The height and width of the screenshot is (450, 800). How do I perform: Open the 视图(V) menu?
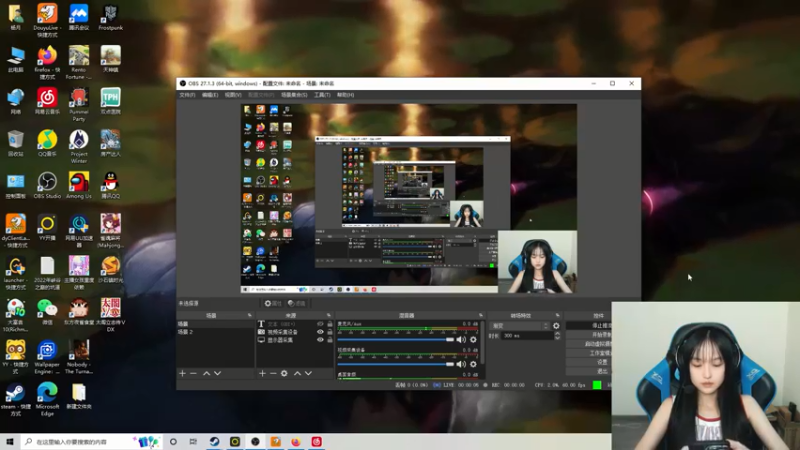pyautogui.click(x=233, y=95)
